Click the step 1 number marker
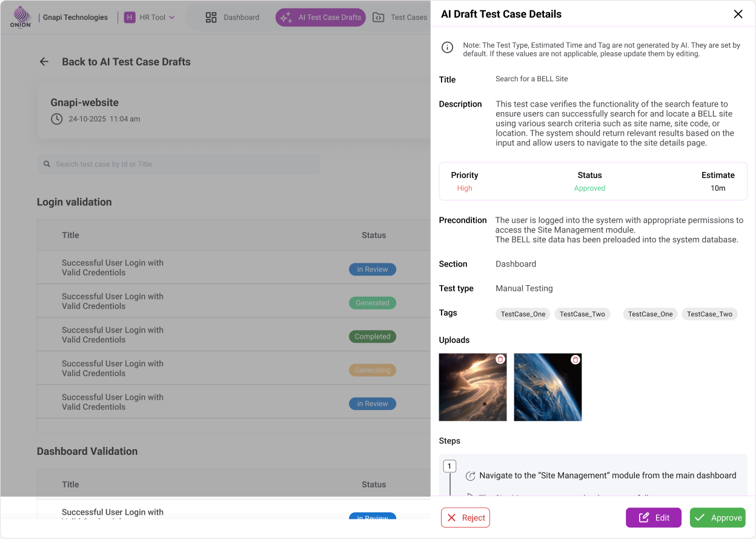This screenshot has width=756, height=539. (449, 466)
